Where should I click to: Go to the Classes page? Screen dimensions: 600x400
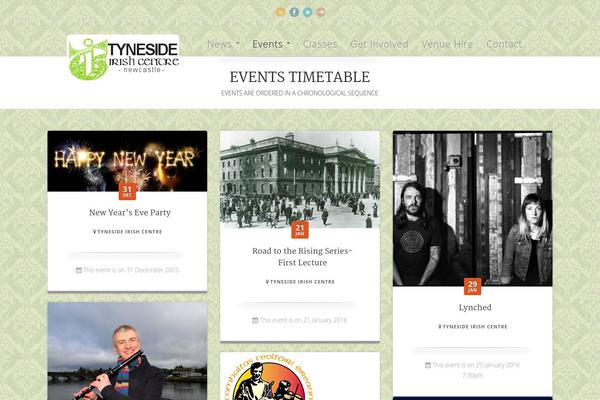tap(320, 44)
